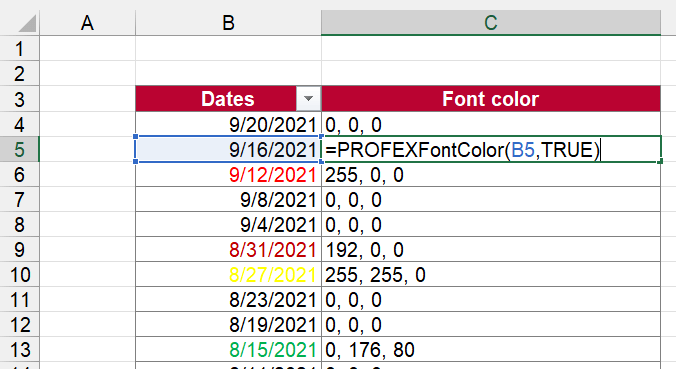
Task: Select the yellow date 8/27/2021
Action: [x=228, y=274]
